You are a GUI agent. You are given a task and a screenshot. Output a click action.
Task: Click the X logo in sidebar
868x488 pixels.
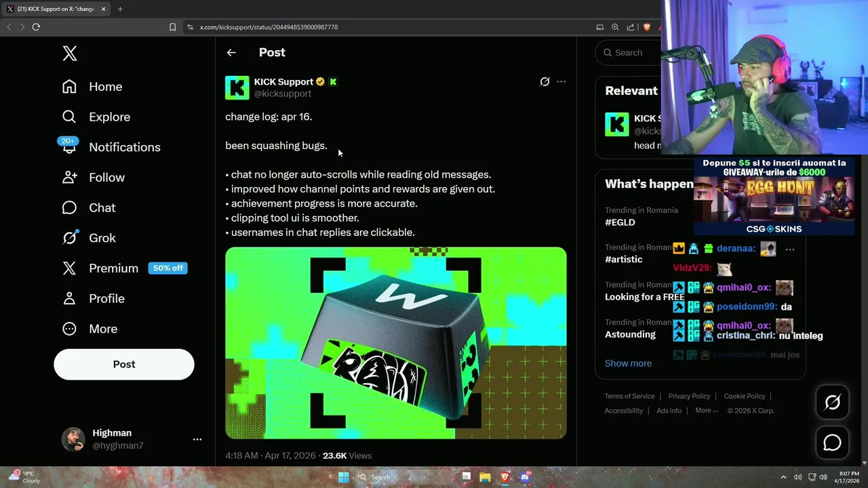click(x=70, y=54)
